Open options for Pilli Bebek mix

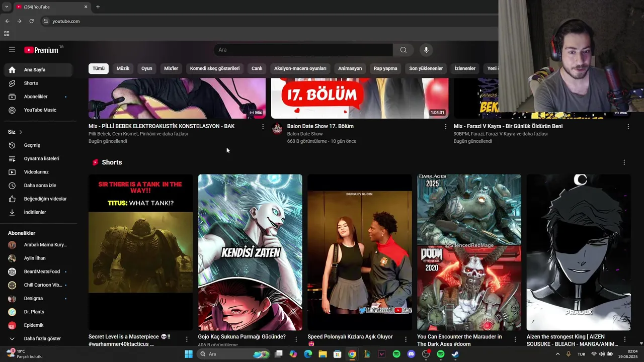pyautogui.click(x=263, y=127)
